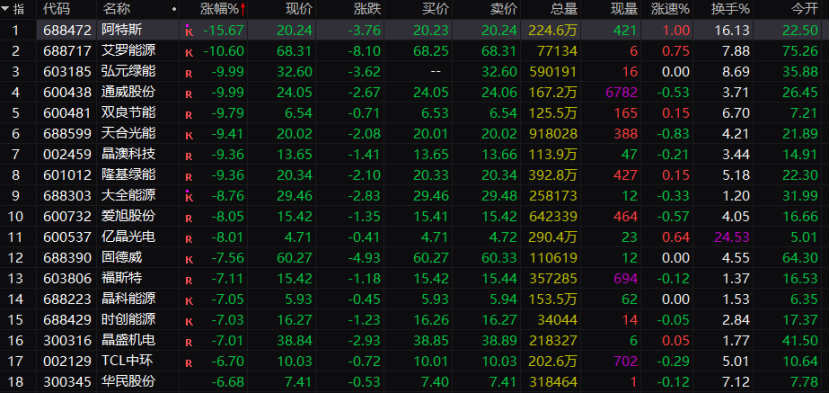The image size is (830, 393).
Task: Select stock name 时创能源
Action: pyautogui.click(x=129, y=319)
